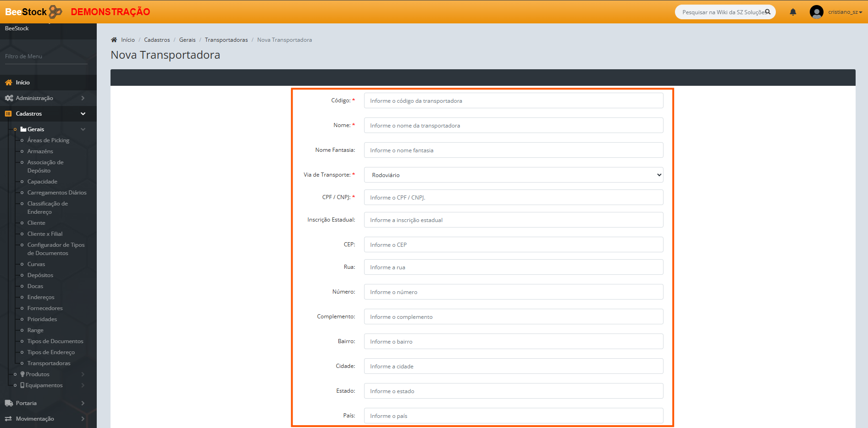Click the Código input field

[513, 101]
